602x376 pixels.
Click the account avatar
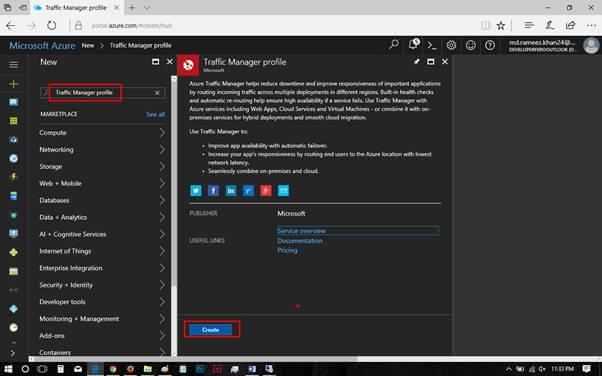pyautogui.click(x=591, y=45)
